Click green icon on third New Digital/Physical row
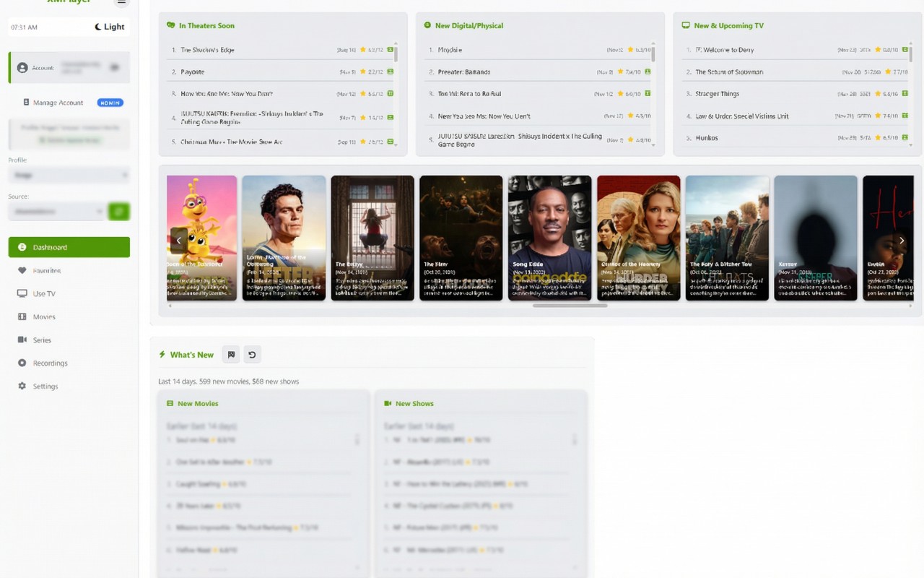 click(648, 93)
